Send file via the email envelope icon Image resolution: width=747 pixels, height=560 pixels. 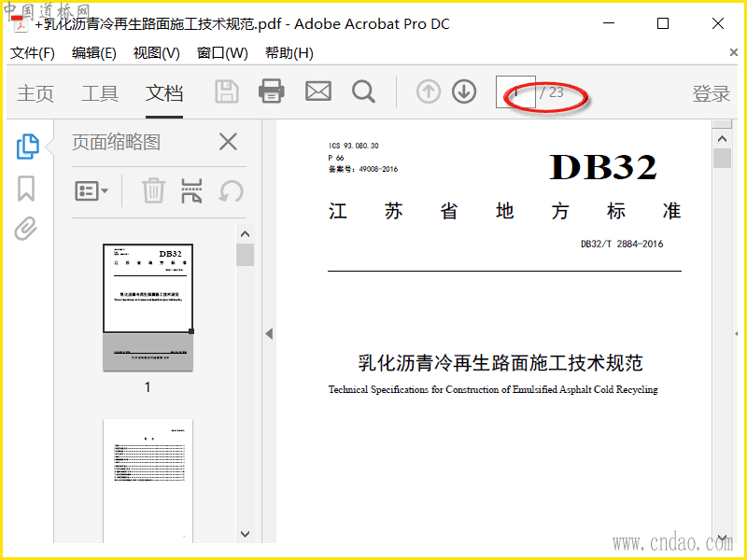(x=318, y=91)
